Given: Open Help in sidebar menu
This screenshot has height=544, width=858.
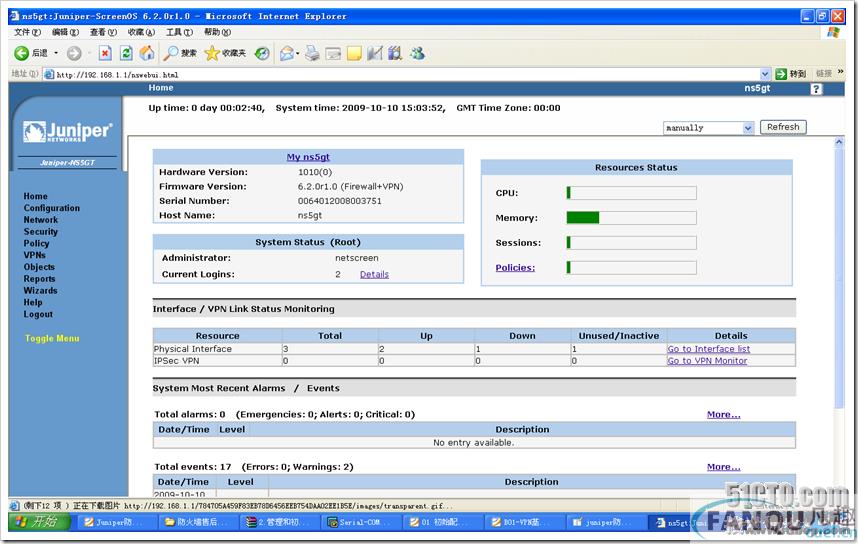Looking at the screenshot, I should [33, 302].
